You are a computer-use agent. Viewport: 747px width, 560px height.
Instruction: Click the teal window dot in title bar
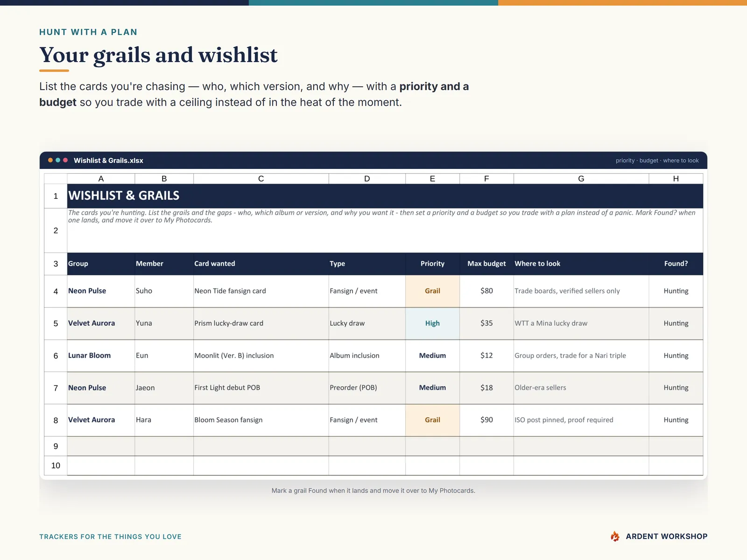[x=58, y=160]
